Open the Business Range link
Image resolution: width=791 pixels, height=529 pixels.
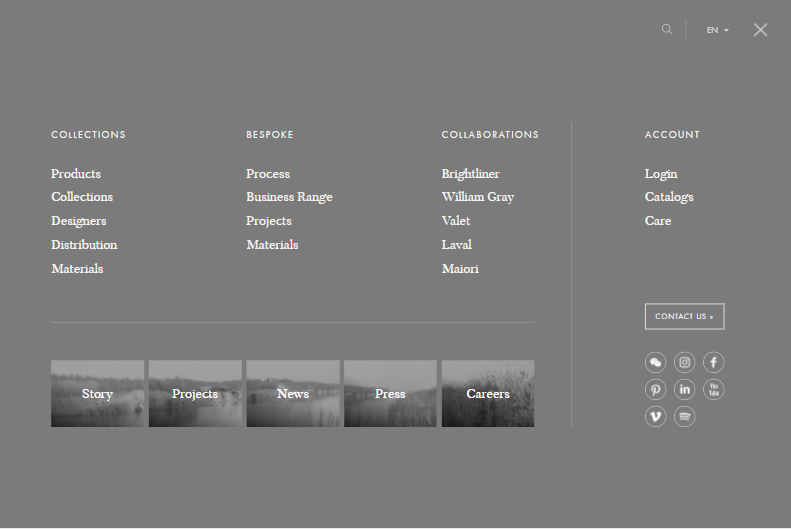290,197
